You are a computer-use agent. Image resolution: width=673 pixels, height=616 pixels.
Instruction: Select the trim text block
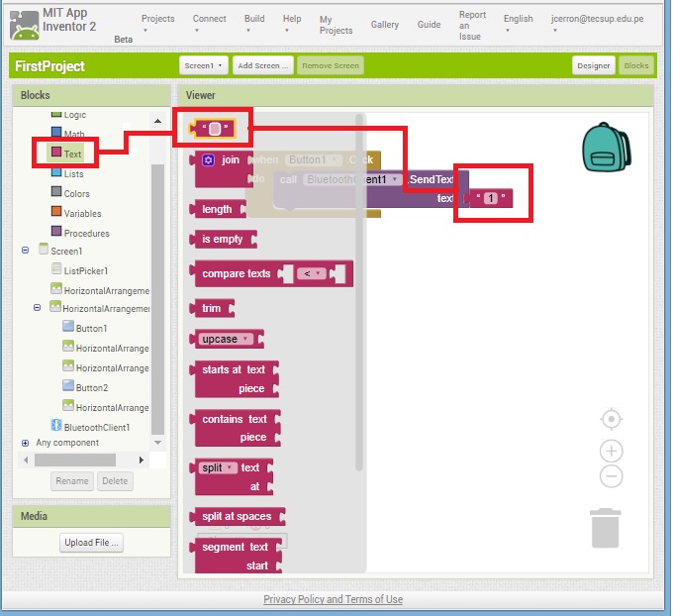[212, 308]
